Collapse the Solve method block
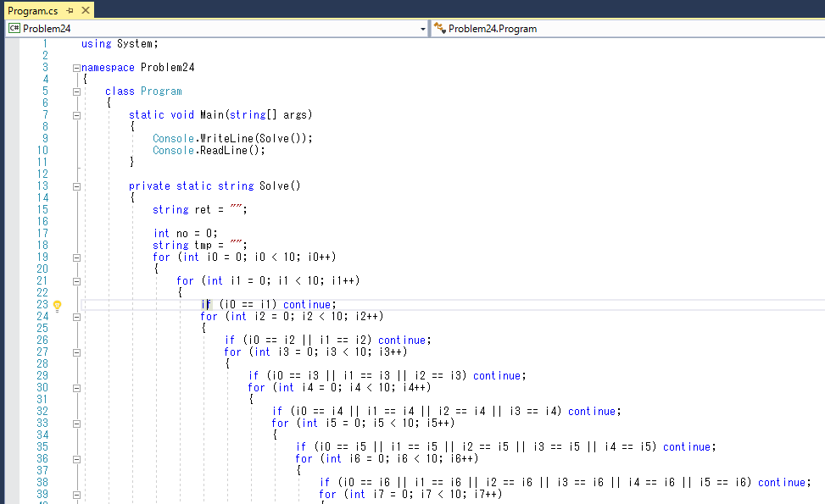Viewport: 825px width, 504px height. [x=76, y=186]
